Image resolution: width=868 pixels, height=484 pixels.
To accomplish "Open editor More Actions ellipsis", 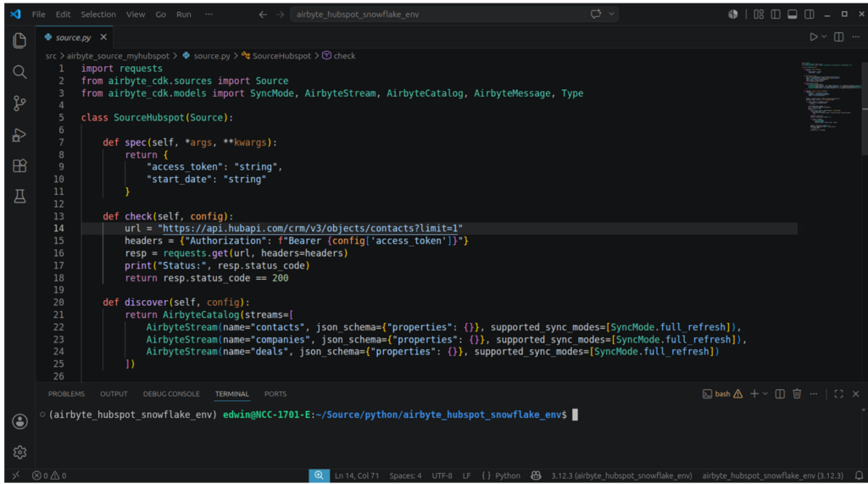I will (856, 37).
